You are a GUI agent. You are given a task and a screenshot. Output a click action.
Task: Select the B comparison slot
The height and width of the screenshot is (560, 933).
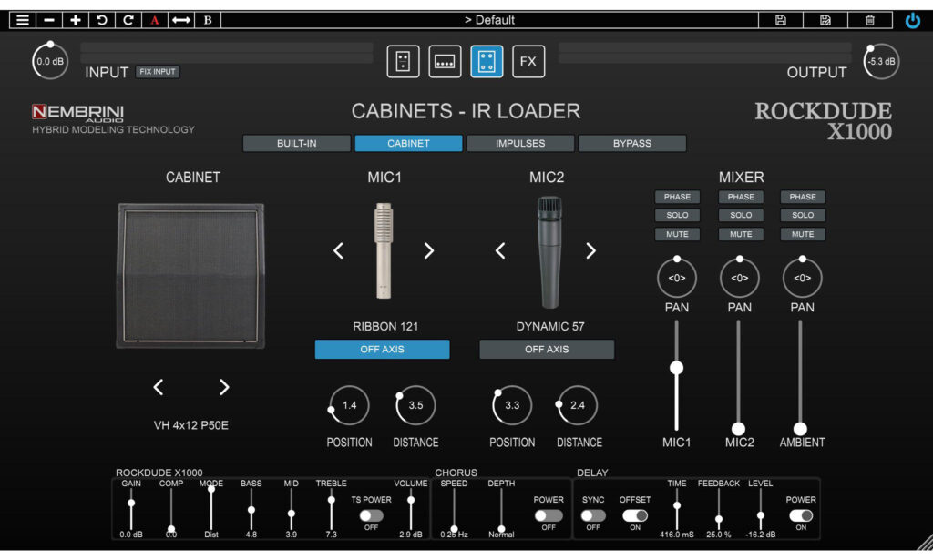208,20
